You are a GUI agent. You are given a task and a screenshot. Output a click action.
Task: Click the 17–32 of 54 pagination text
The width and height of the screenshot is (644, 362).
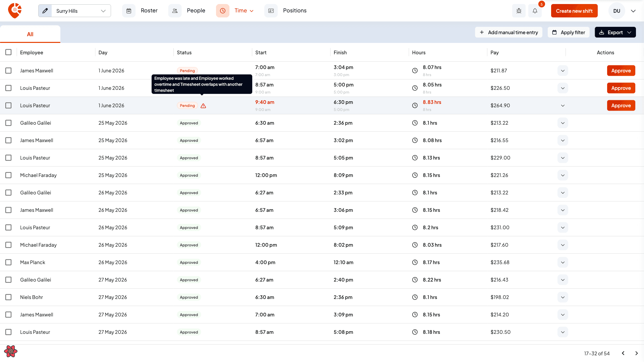(x=597, y=354)
